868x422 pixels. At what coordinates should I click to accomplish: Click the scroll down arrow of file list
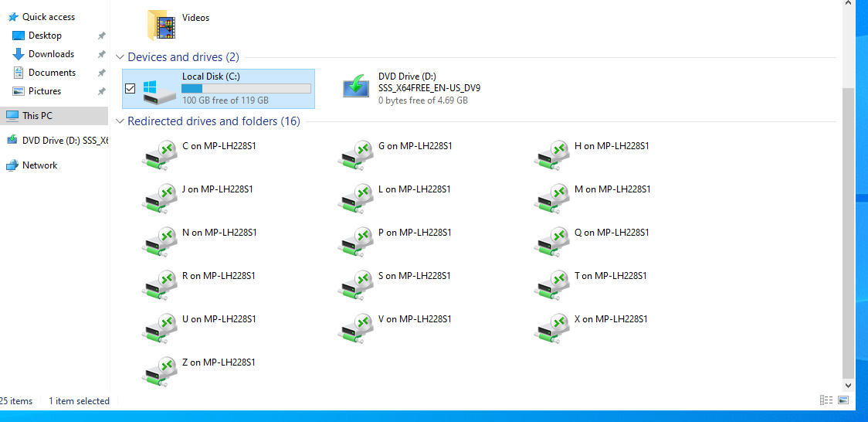click(x=849, y=384)
